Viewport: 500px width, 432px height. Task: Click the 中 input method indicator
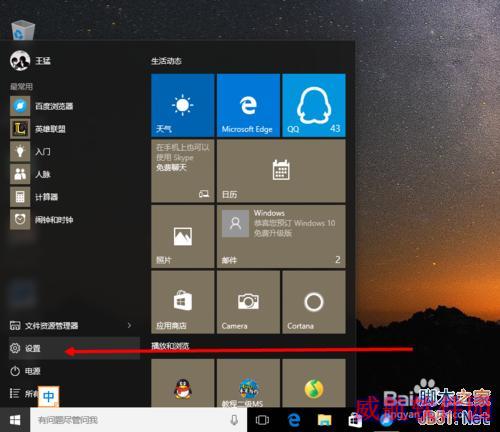coord(49,396)
